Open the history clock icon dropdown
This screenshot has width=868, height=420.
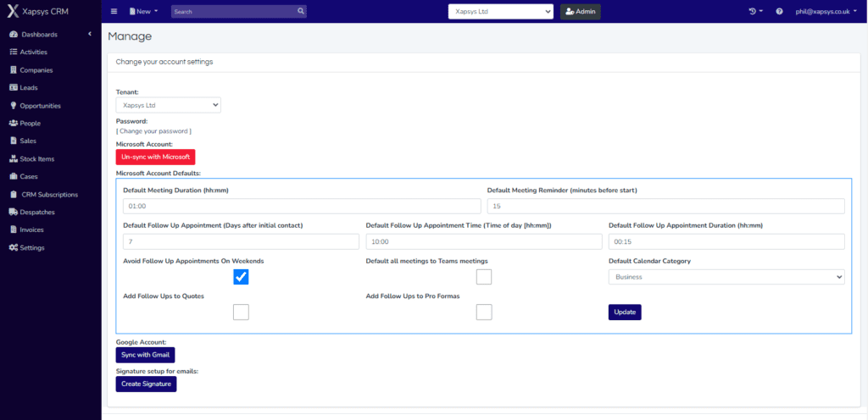point(754,11)
